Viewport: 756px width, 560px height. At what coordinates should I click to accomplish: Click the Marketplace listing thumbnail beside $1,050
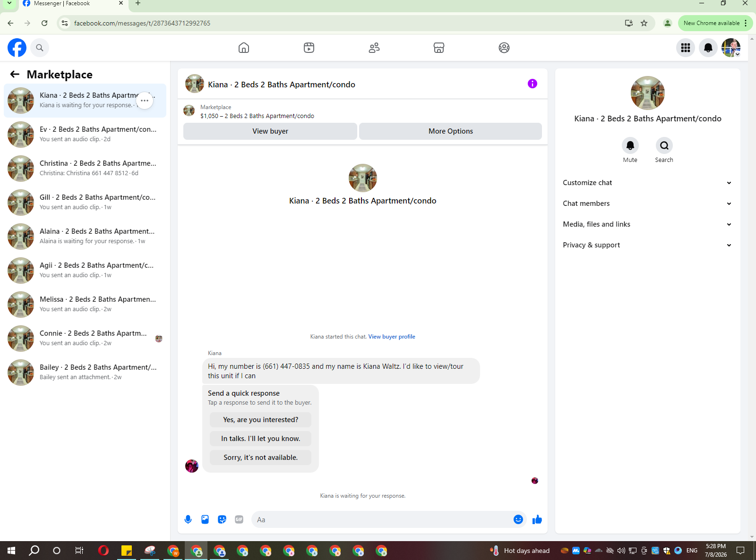tap(189, 111)
